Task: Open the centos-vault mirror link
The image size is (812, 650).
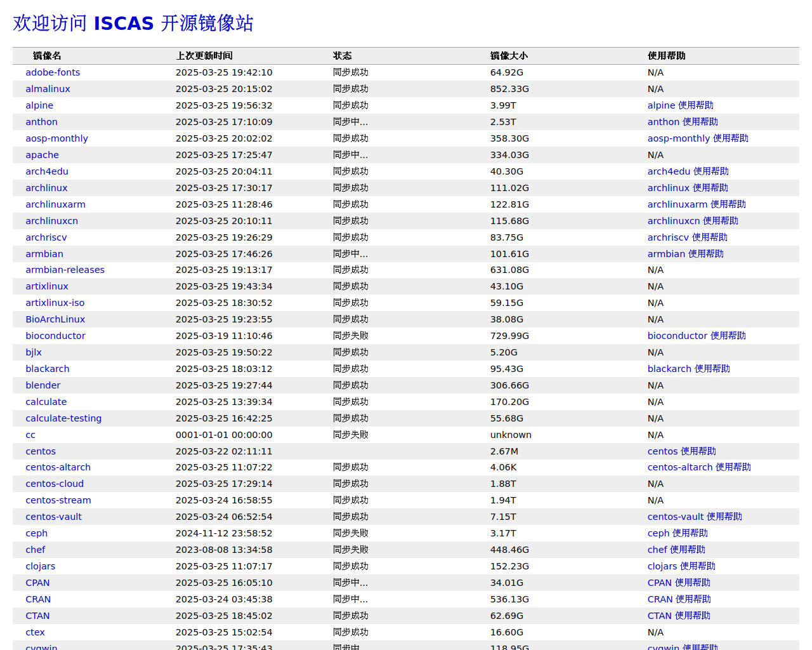Action: pos(53,517)
